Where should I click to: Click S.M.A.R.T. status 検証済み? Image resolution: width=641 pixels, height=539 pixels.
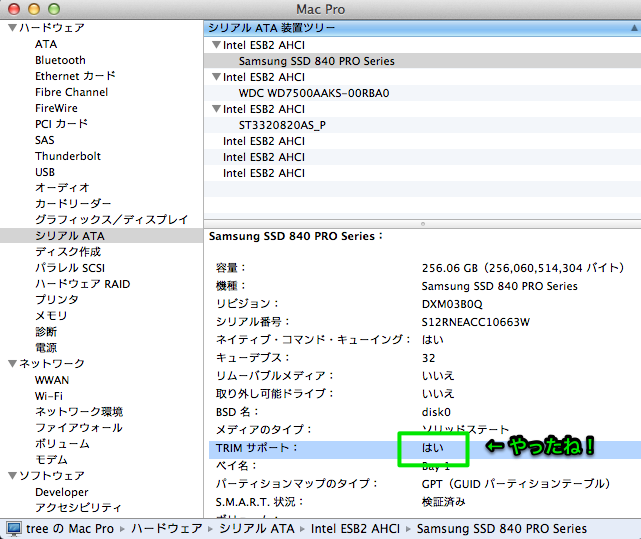coord(444,501)
